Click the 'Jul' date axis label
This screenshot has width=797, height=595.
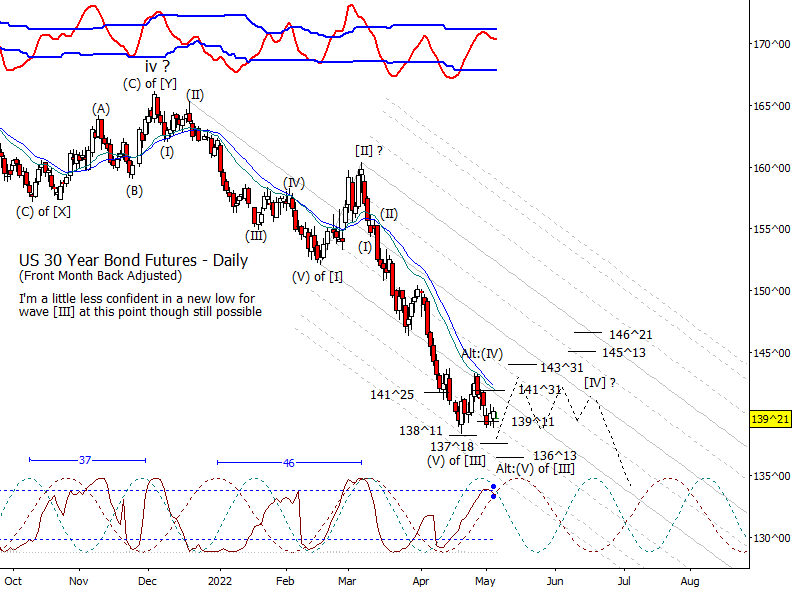624,581
